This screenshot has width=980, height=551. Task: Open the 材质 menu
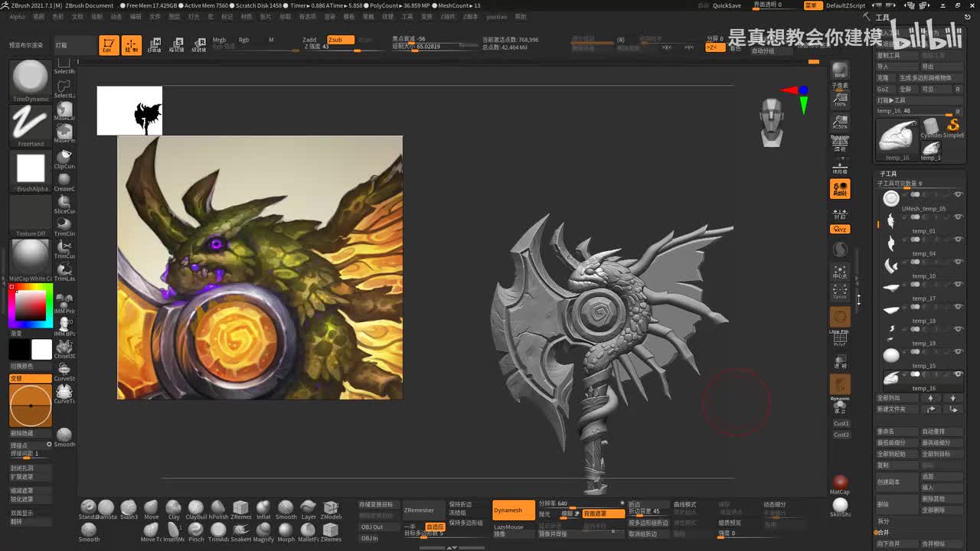[247, 16]
